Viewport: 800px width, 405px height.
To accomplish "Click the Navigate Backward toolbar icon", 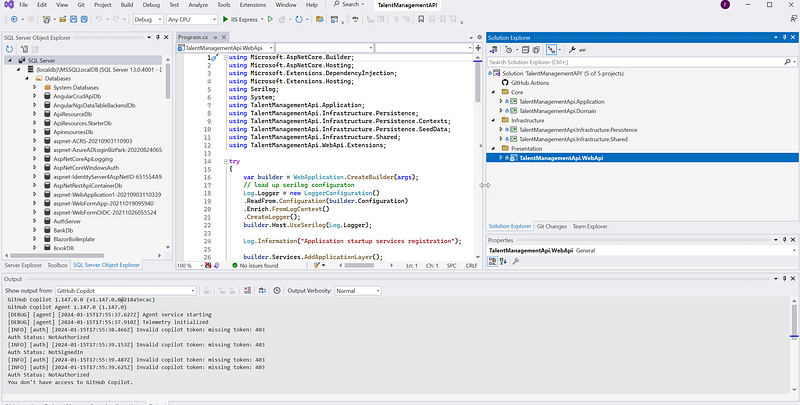I will point(14,19).
